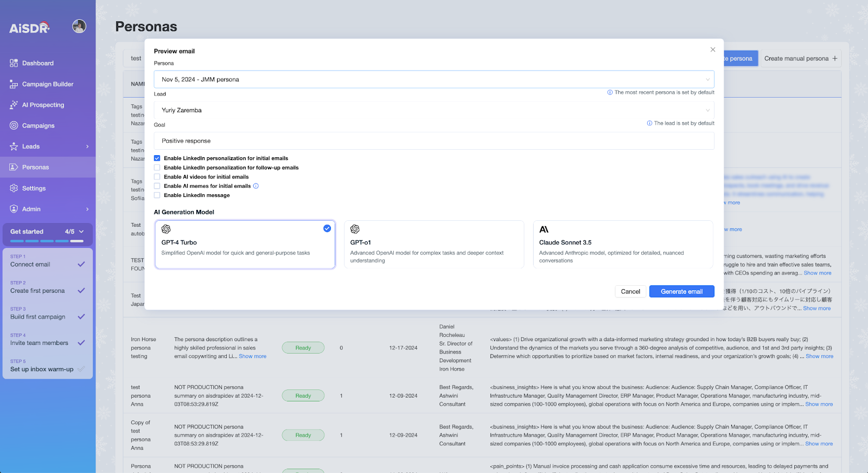Click the checkmark for Create first persona step
Screen dimensions: 868x473
click(81, 290)
